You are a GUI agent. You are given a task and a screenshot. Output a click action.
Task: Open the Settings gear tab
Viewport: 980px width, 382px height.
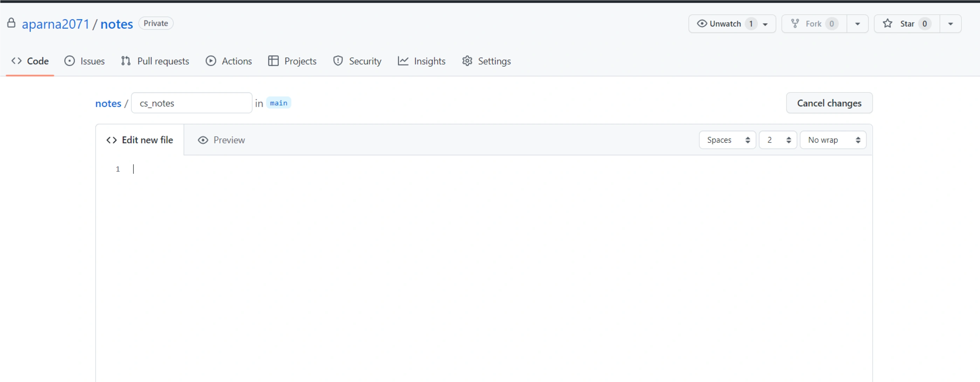486,61
